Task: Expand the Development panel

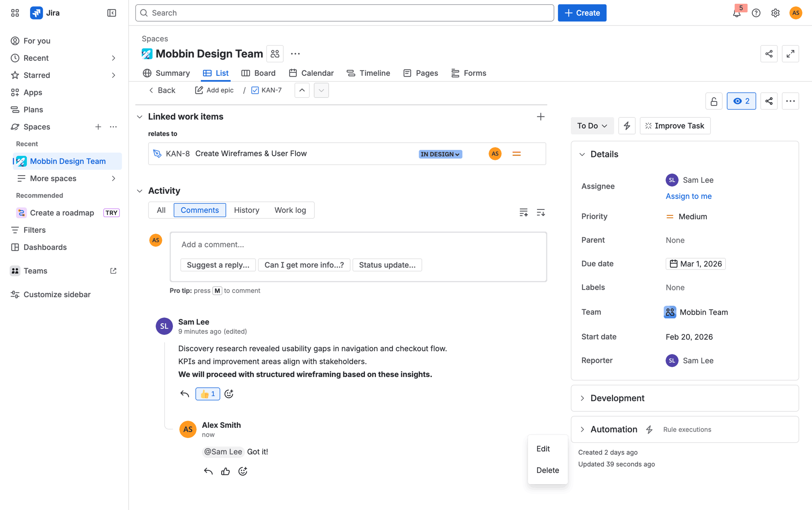Action: (582, 398)
